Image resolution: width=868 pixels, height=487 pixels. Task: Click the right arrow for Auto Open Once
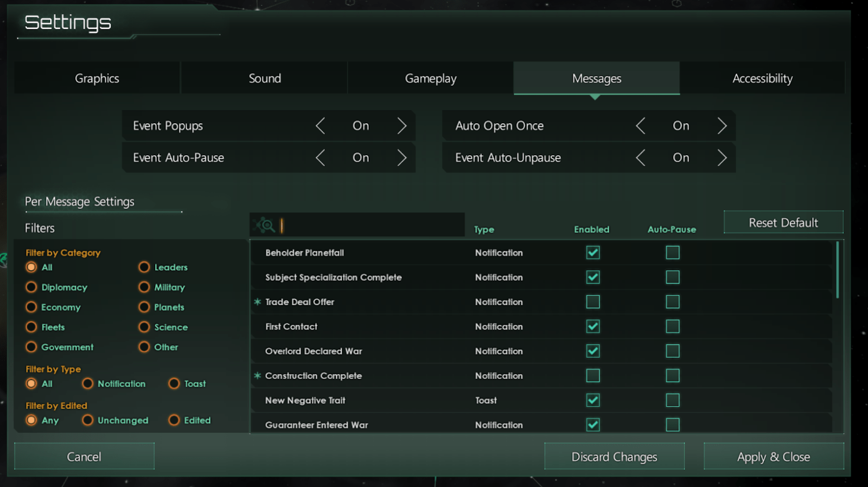(722, 126)
